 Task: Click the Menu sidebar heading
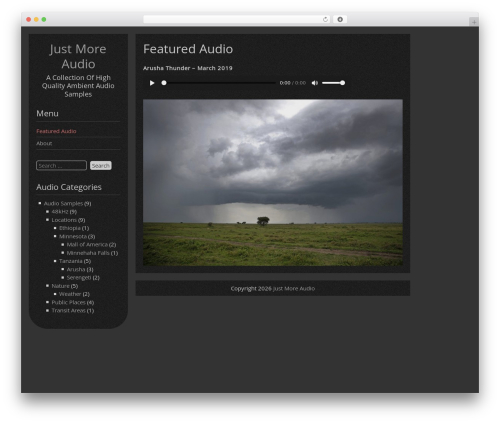pos(47,114)
